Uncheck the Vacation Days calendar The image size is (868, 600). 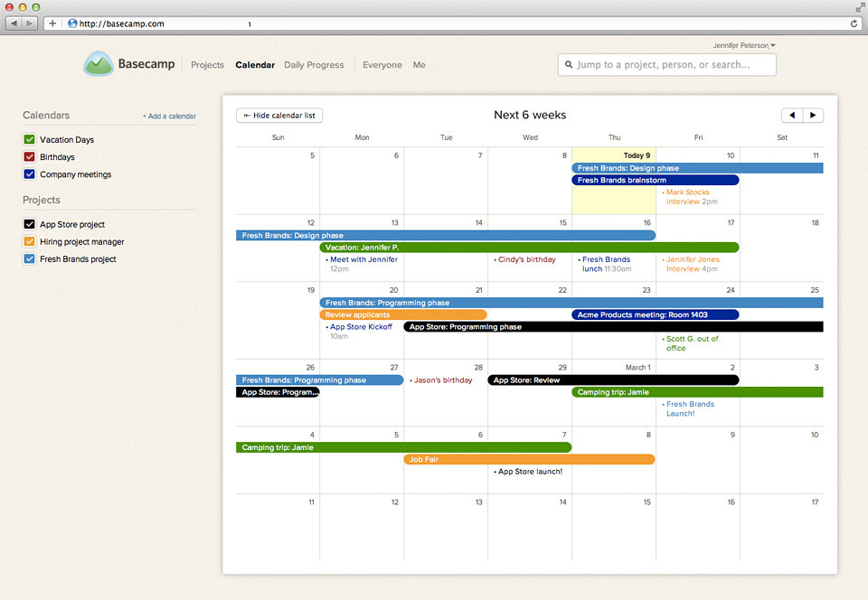[29, 140]
